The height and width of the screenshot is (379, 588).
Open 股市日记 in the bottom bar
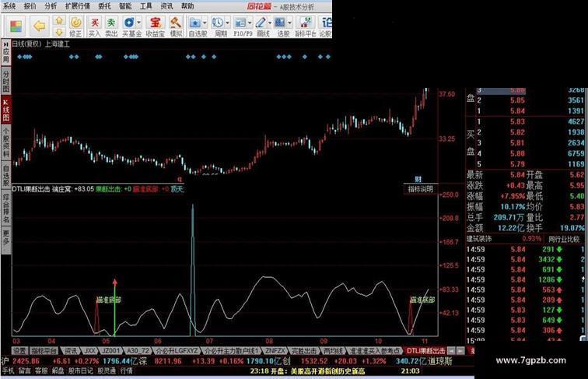coord(81,370)
